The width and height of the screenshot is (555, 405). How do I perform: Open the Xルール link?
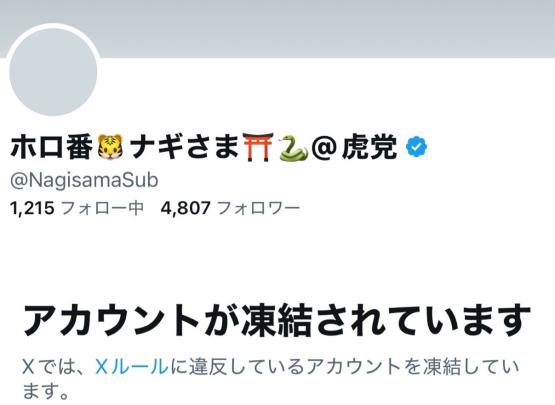132,366
